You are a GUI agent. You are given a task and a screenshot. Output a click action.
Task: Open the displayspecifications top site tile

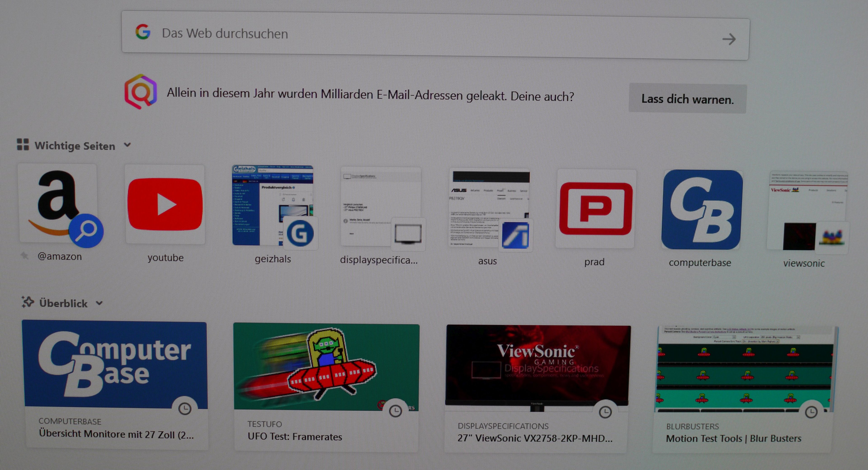coord(381,207)
